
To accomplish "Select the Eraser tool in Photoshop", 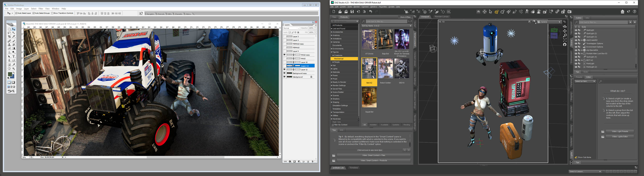I will click(x=9, y=49).
